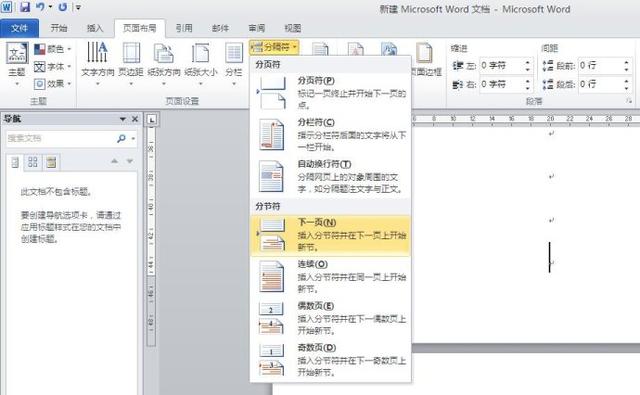Open the 文件 tab
The image size is (640, 395).
[x=19, y=28]
